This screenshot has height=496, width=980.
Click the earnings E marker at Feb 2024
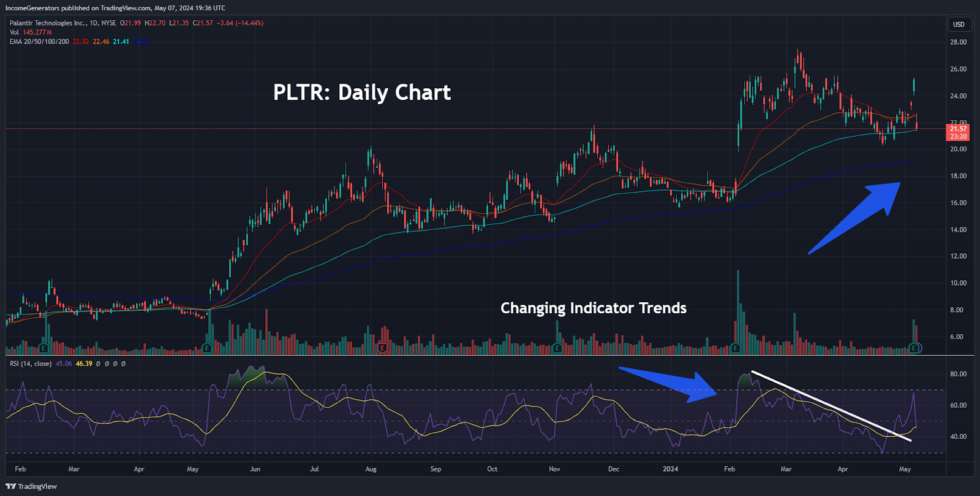(x=736, y=348)
